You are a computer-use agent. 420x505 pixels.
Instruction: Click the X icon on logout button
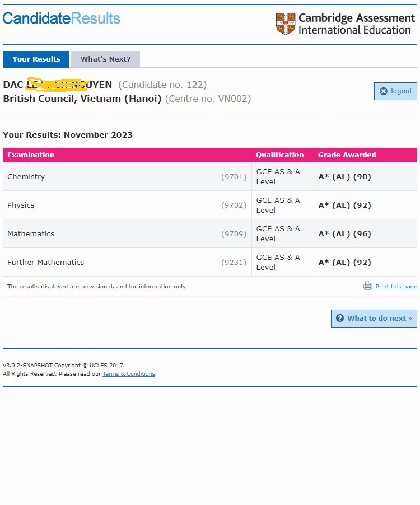tap(384, 91)
